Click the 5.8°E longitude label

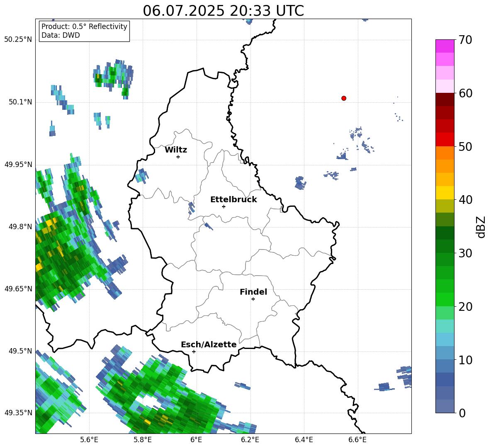tap(143, 440)
